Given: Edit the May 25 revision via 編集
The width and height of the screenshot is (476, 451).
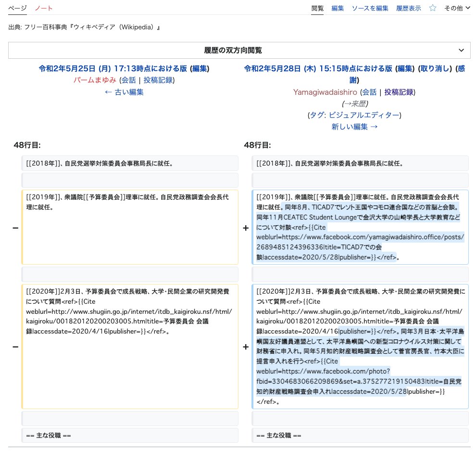Looking at the screenshot, I should coord(200,69).
